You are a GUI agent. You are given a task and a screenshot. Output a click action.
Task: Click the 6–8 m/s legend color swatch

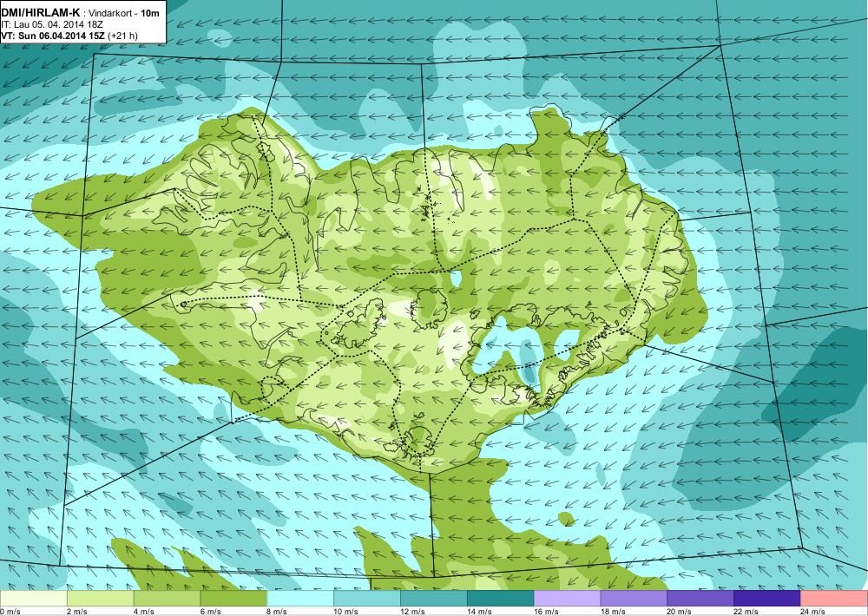coord(233,599)
